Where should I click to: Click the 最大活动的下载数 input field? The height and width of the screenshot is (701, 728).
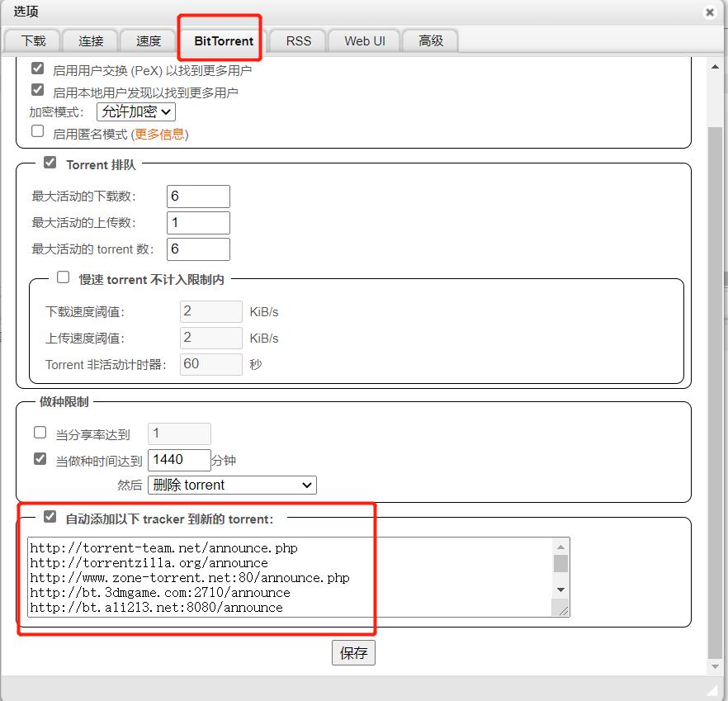198,196
